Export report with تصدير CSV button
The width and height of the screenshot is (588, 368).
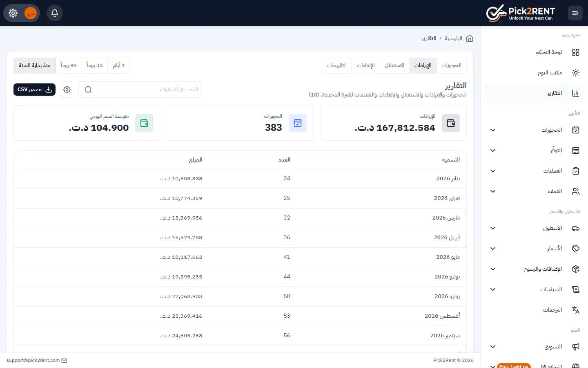point(35,90)
